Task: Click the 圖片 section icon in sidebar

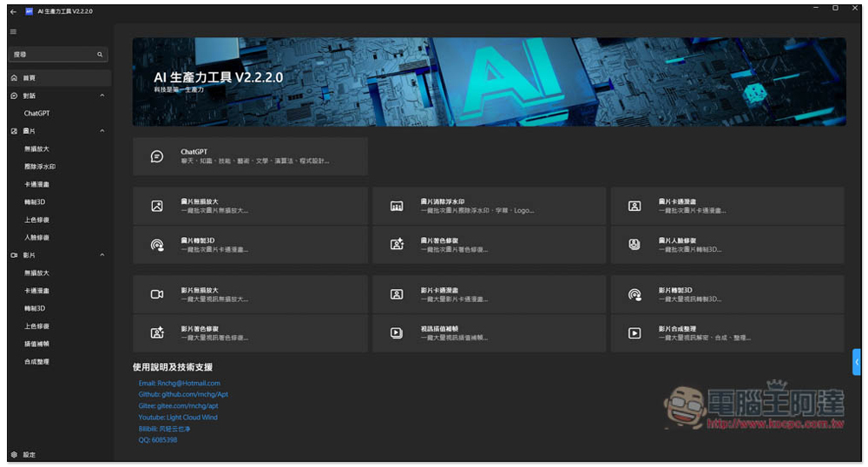Action: point(14,131)
